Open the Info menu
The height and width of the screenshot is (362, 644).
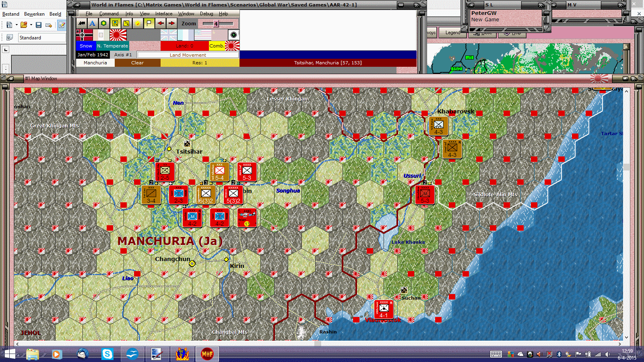129,14
